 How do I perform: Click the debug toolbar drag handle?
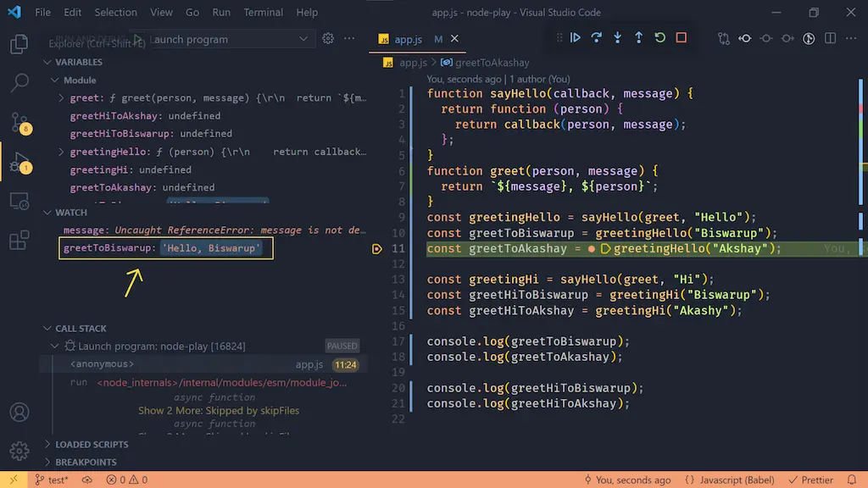pos(559,37)
